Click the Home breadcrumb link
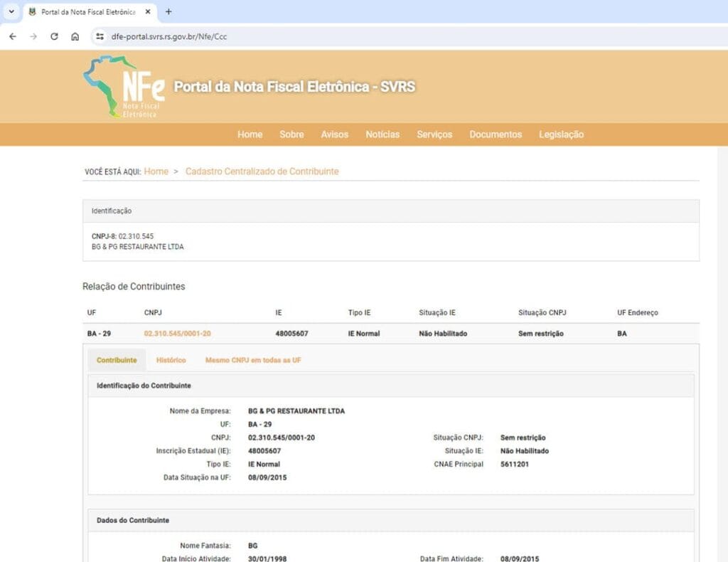 click(156, 171)
